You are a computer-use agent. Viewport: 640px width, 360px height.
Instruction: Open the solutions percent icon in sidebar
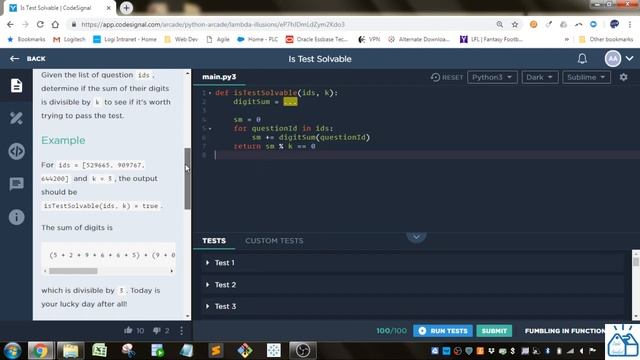click(x=16, y=118)
